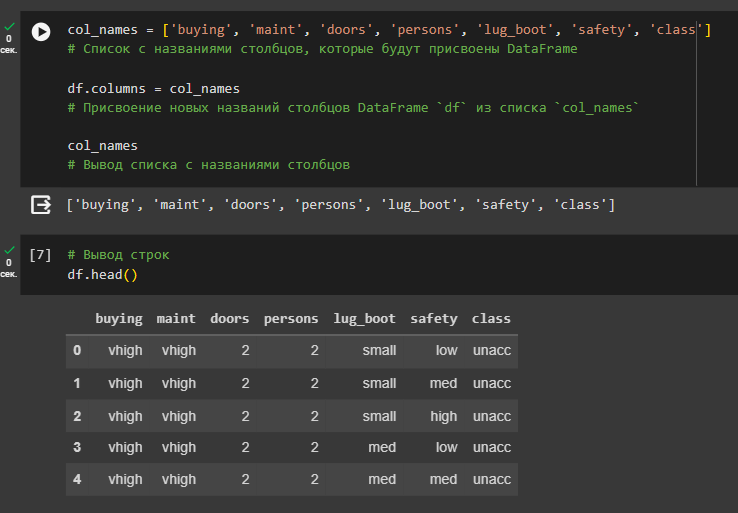738x513 pixels.
Task: Click 'unacc' class value in row 2
Action: coord(492,416)
